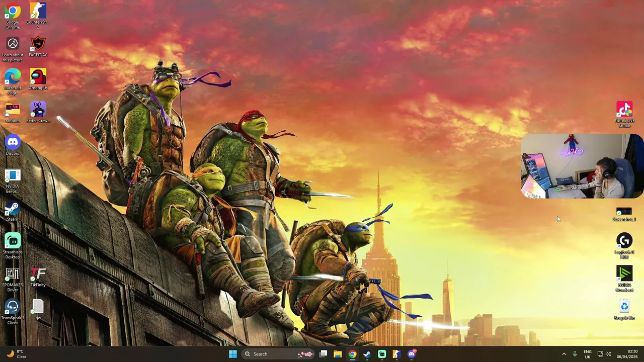
Task: Select the 'gw' text file icon
Action: point(38,310)
